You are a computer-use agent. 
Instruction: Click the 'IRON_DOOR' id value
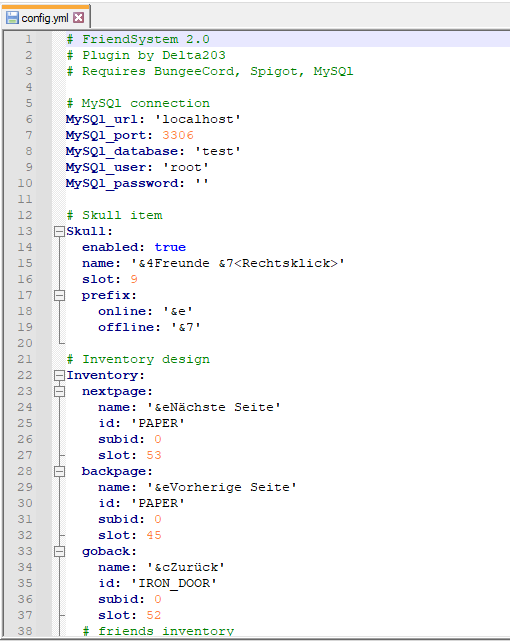click(174, 583)
